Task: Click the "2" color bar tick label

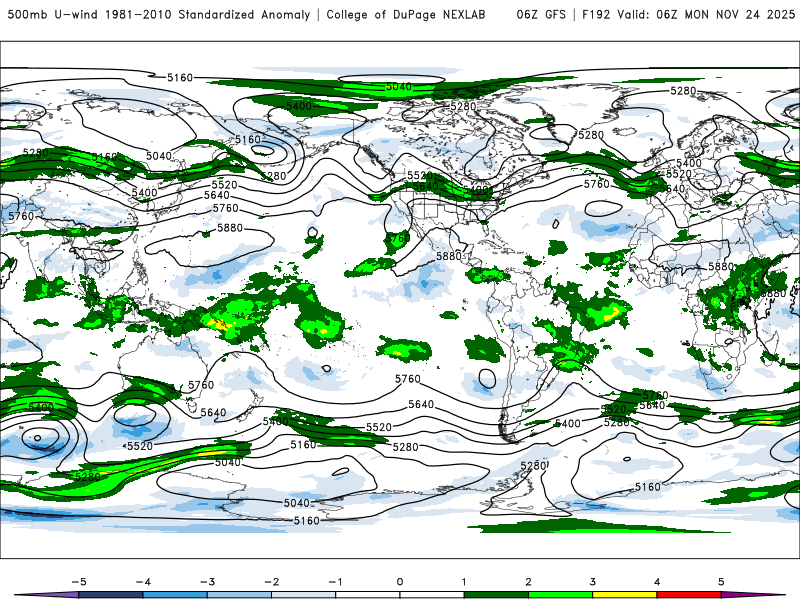Action: click(x=528, y=582)
